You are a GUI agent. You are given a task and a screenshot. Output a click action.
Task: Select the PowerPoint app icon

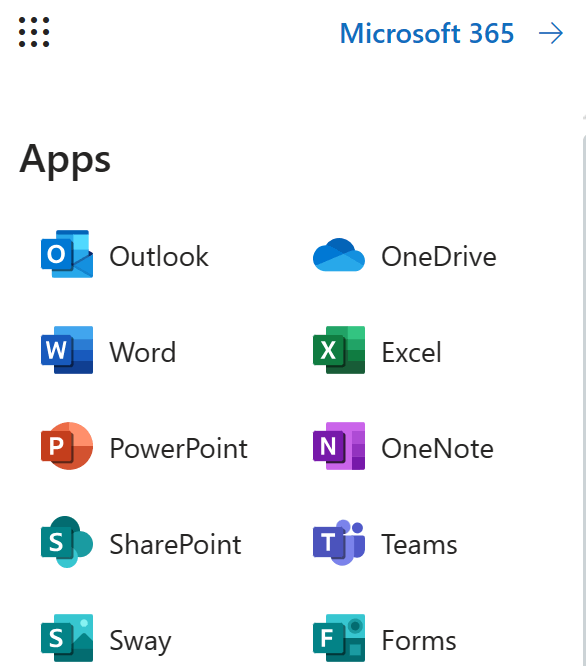click(x=67, y=446)
